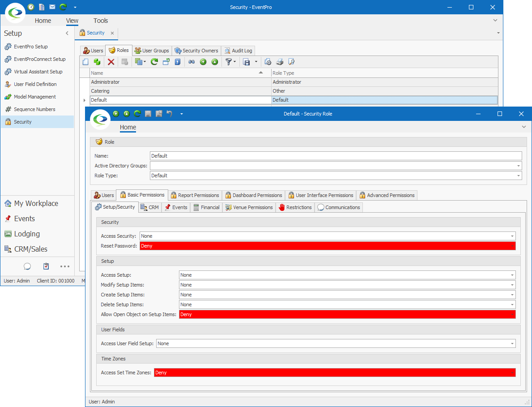Screen dimensions: 532x407
Task: Open the Active Directory Groups dropdown
Action: [519, 166]
